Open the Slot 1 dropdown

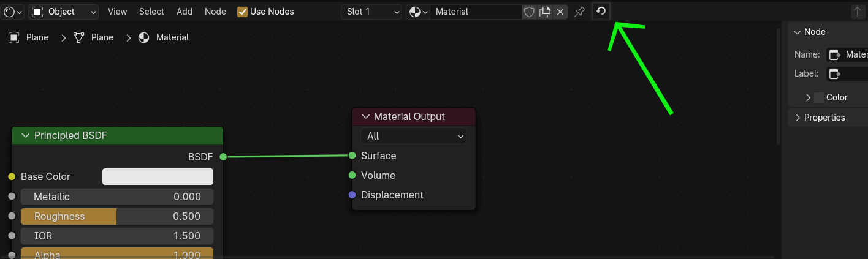[x=371, y=12]
